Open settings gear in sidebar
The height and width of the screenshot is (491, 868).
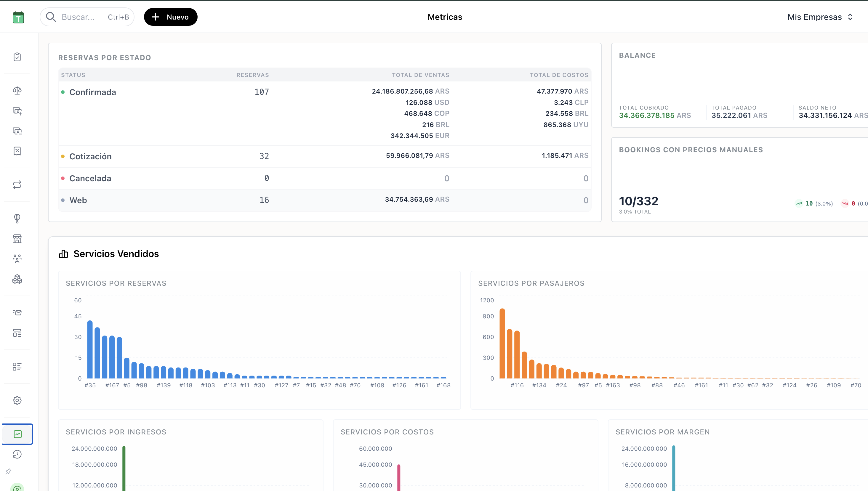tap(17, 400)
